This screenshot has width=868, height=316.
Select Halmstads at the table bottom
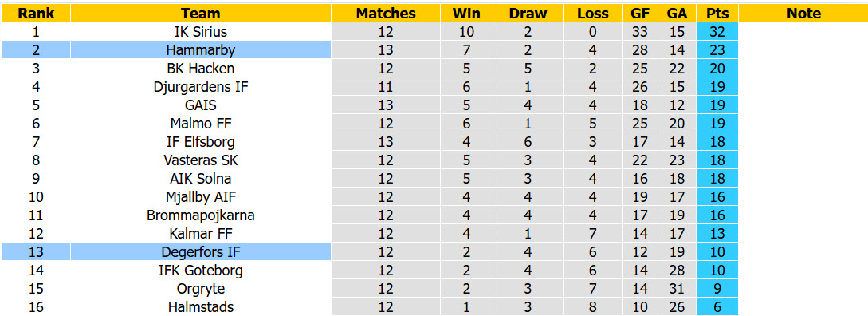[200, 306]
